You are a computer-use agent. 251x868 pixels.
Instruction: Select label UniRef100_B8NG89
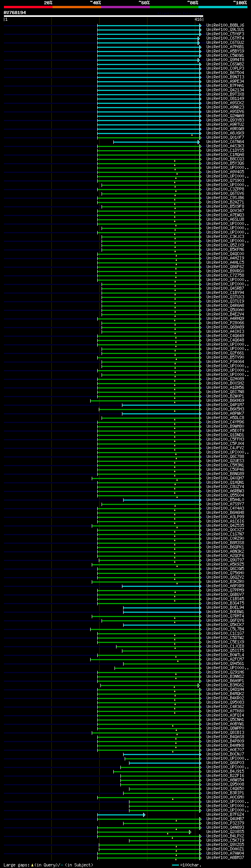click(x=225, y=474)
